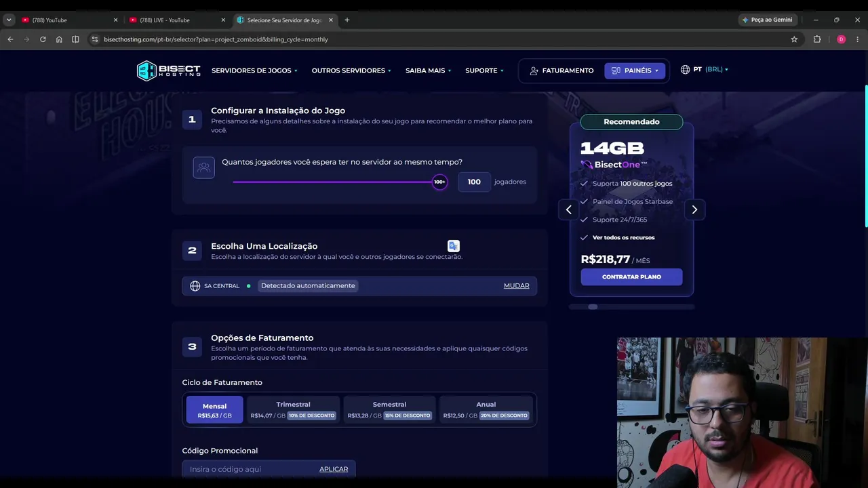Click the 14GB plan title
The image size is (868, 488).
pos(612,148)
